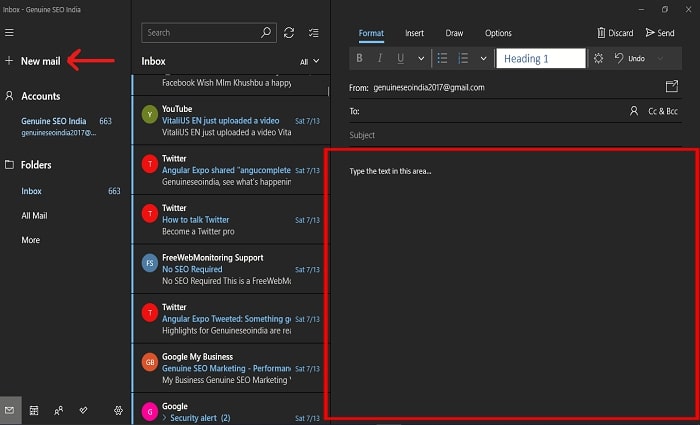Image resolution: width=700 pixels, height=425 pixels.
Task: Open Google My Business Performance email
Action: click(231, 368)
